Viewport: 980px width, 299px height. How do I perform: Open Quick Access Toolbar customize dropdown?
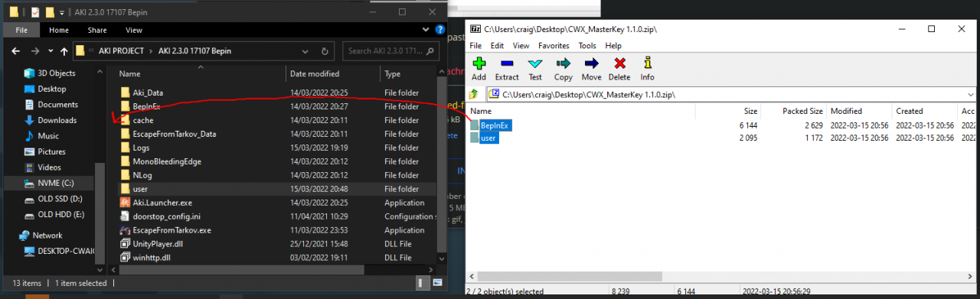pos(62,12)
